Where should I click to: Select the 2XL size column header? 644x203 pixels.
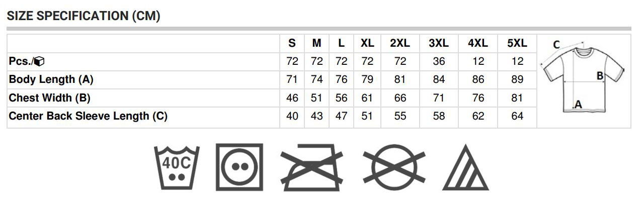pos(400,43)
